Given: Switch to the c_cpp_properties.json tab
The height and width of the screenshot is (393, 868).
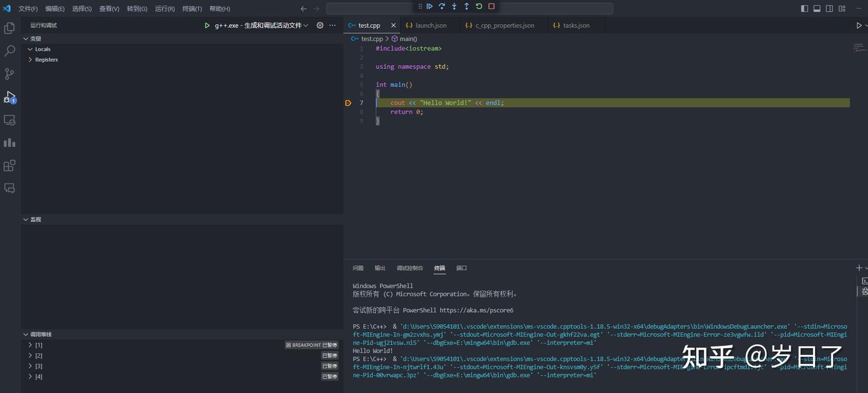Looking at the screenshot, I should (x=504, y=25).
